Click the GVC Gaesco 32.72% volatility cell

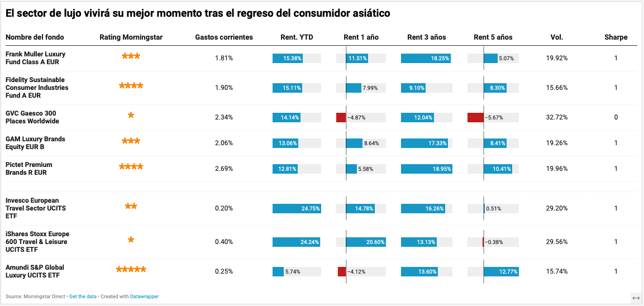(x=557, y=117)
